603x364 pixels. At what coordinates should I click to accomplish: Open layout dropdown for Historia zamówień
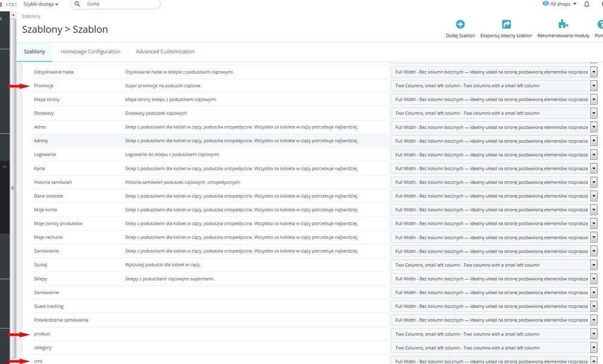pos(494,183)
